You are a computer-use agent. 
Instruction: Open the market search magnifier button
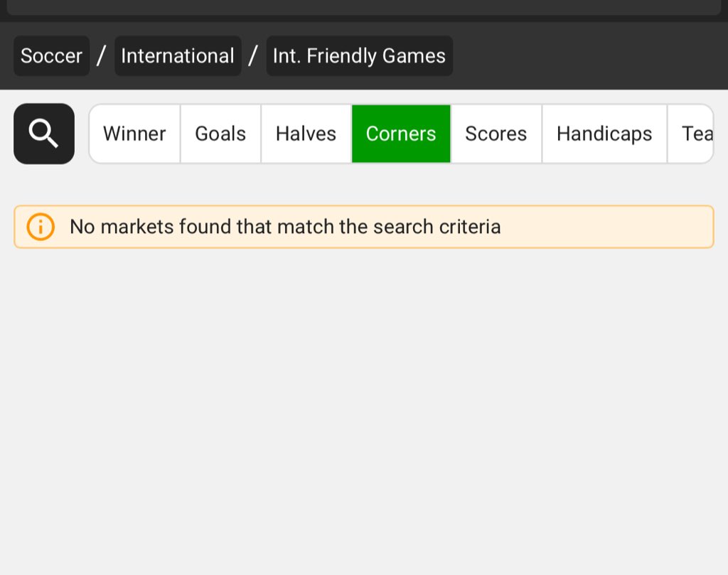[x=44, y=134]
